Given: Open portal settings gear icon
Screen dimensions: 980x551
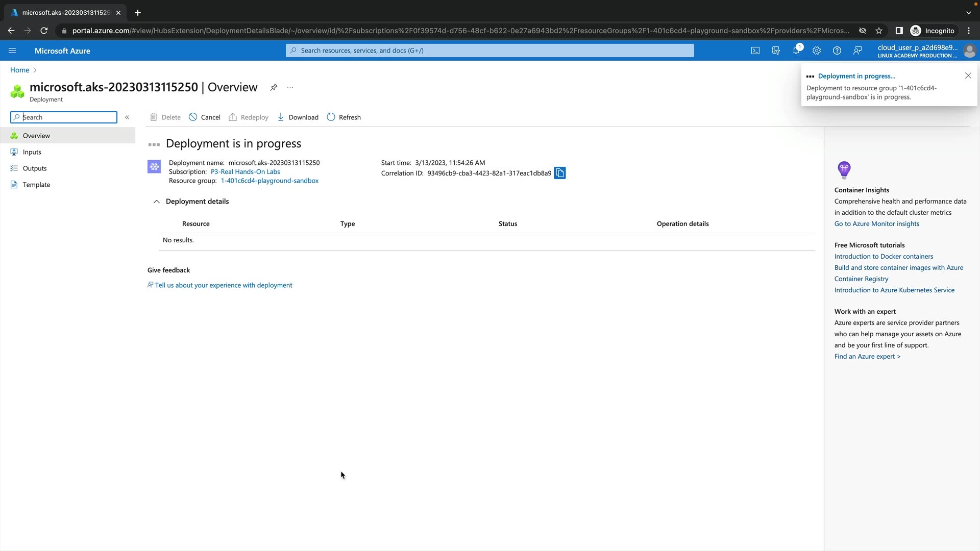Looking at the screenshot, I should pyautogui.click(x=817, y=51).
